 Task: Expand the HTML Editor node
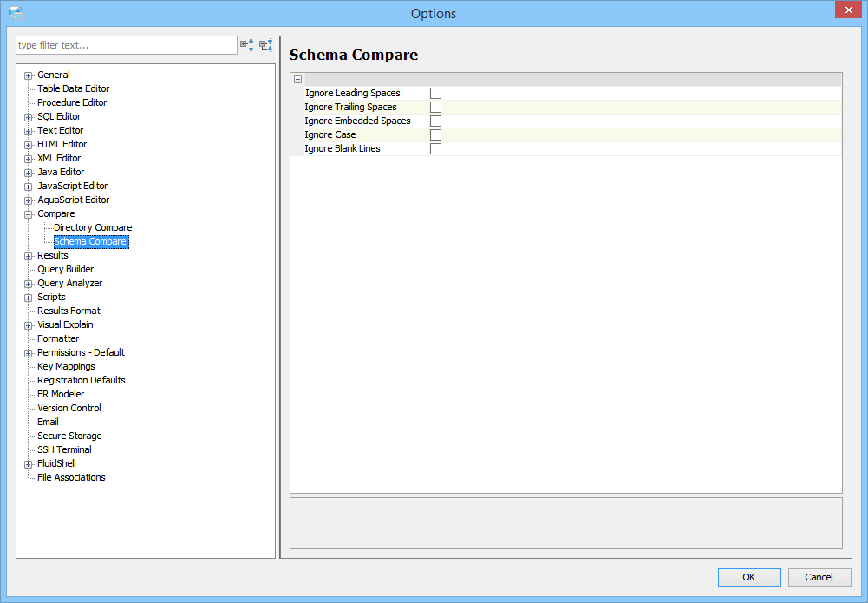tap(29, 145)
